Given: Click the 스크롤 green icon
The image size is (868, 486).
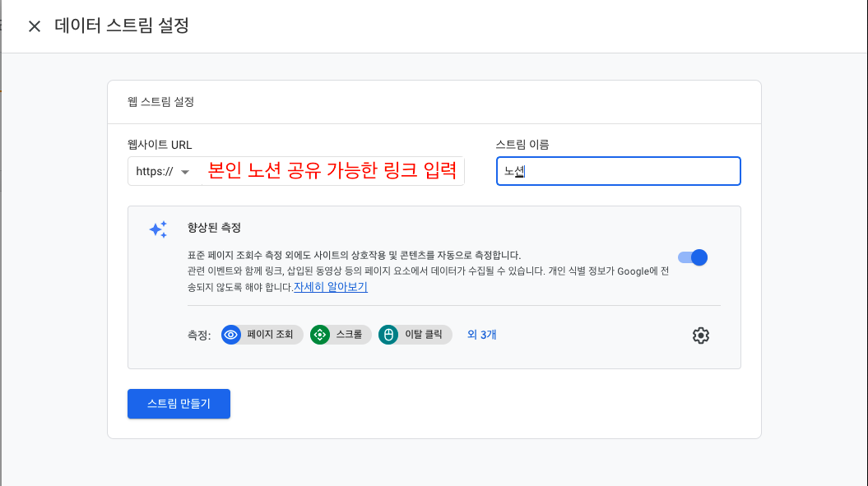Looking at the screenshot, I should (319, 335).
